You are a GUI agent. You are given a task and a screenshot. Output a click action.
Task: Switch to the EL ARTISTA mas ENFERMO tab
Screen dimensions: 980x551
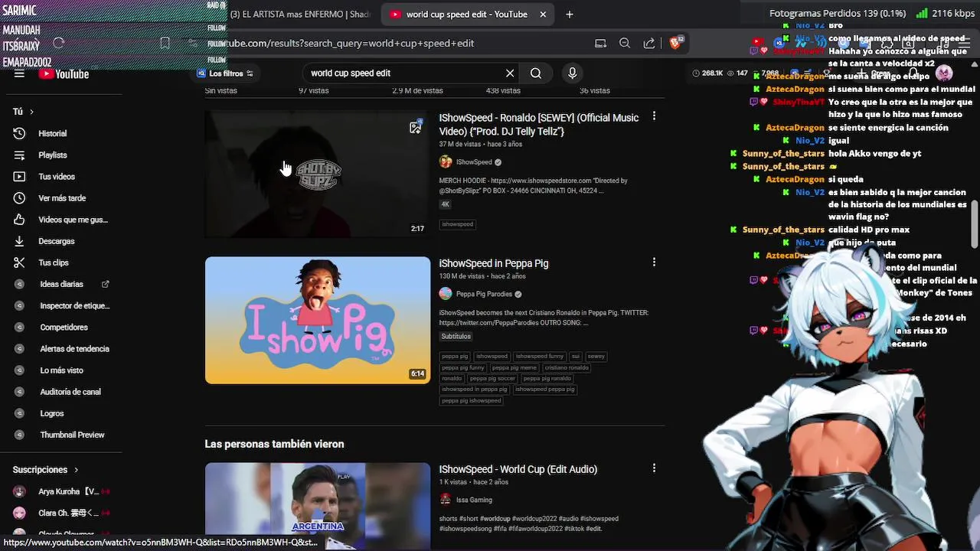point(299,14)
